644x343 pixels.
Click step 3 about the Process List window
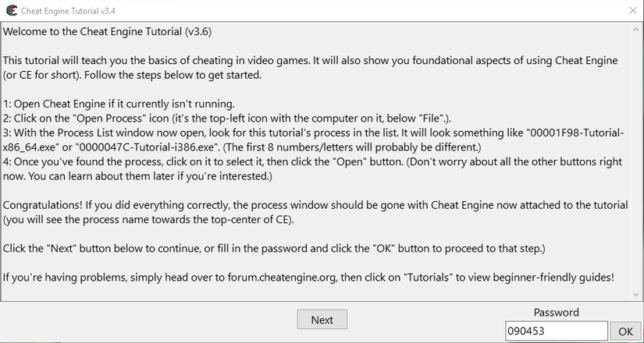pyautogui.click(x=234, y=133)
